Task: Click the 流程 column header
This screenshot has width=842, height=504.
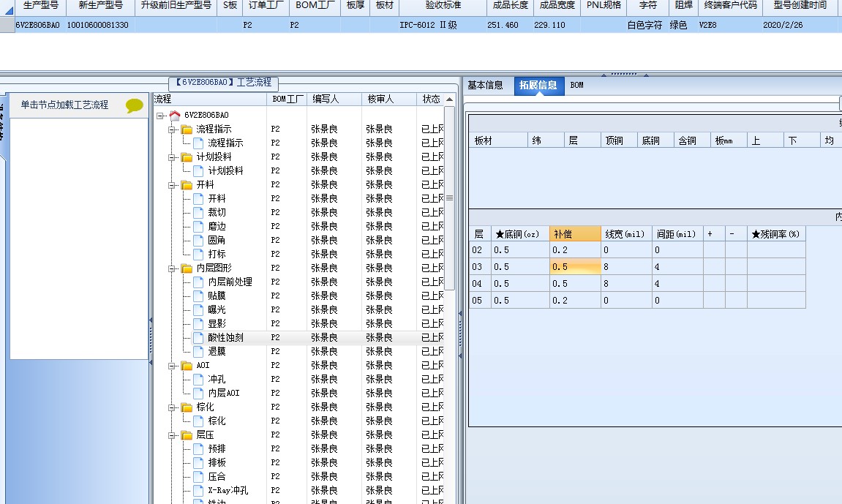Action: point(210,99)
